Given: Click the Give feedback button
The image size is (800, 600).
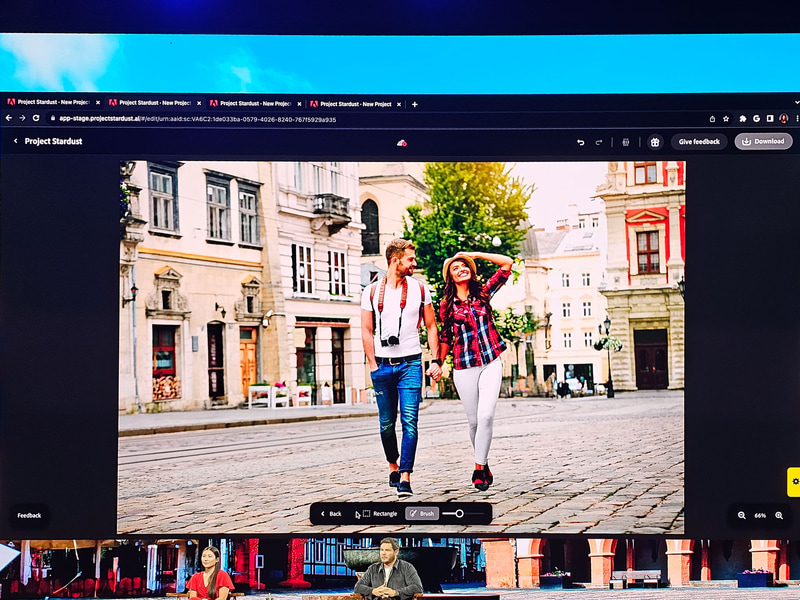Looking at the screenshot, I should point(699,142).
